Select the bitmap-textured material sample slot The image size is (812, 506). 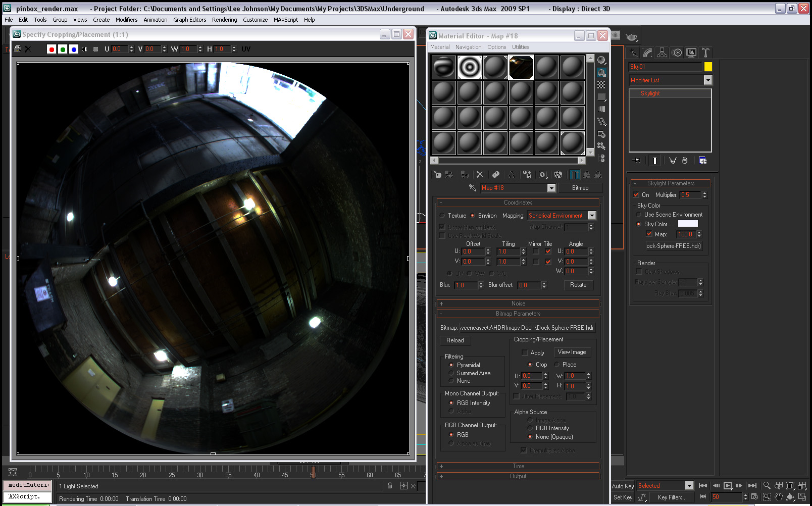pyautogui.click(x=521, y=67)
